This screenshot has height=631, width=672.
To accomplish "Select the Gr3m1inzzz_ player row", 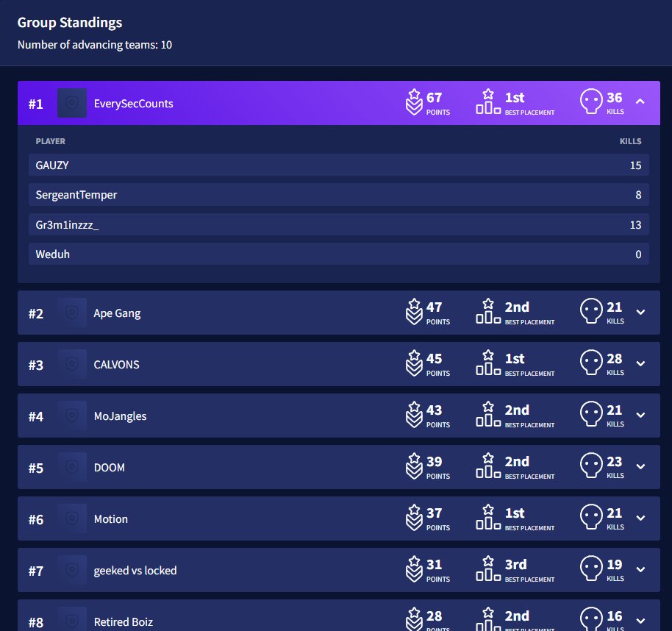I will coord(338,224).
